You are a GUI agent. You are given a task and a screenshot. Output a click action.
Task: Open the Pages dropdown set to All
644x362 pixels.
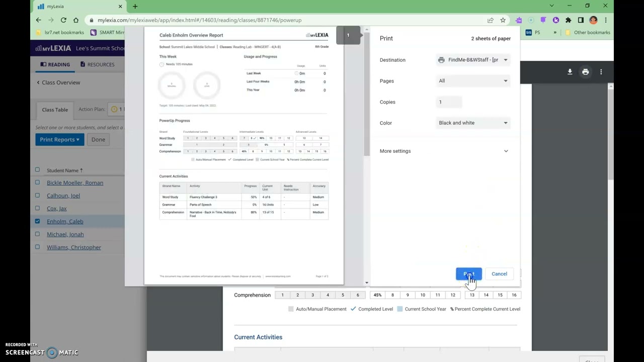coord(473,81)
